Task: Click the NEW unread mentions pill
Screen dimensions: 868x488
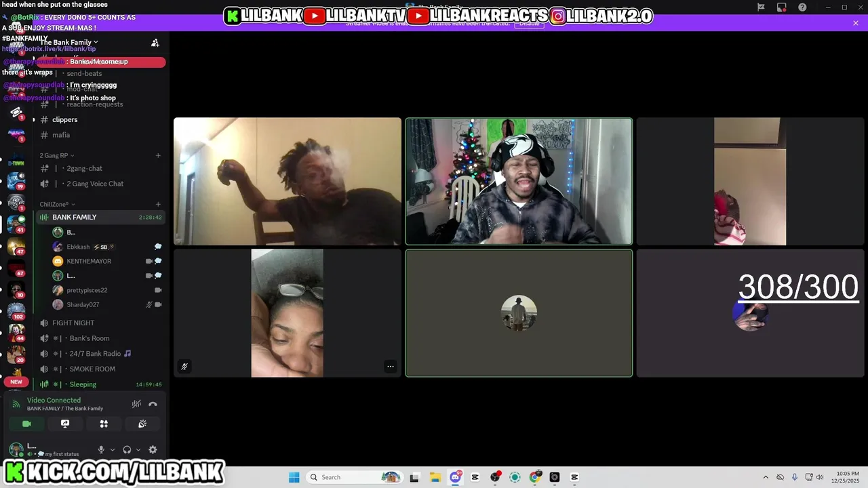Action: (16, 382)
